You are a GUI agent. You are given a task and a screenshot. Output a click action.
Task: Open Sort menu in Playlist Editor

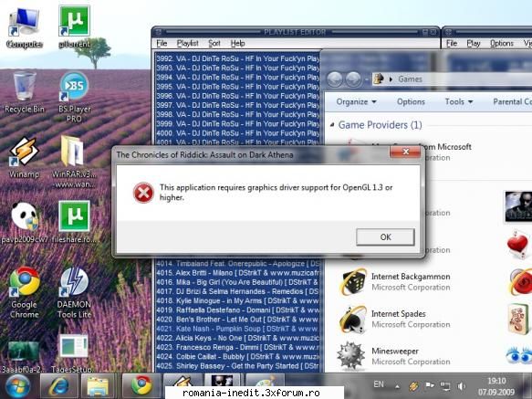214,43
